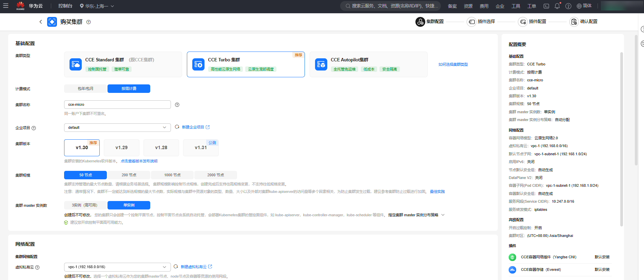Select the CCE Standard 集群 type card
This screenshot has width=644, height=280.
pos(123,64)
